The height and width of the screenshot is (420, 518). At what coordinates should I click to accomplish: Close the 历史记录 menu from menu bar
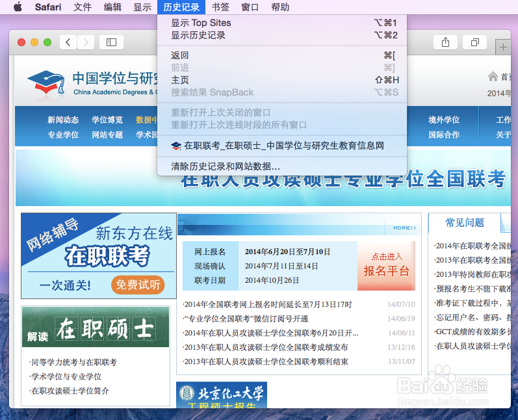coord(181,7)
